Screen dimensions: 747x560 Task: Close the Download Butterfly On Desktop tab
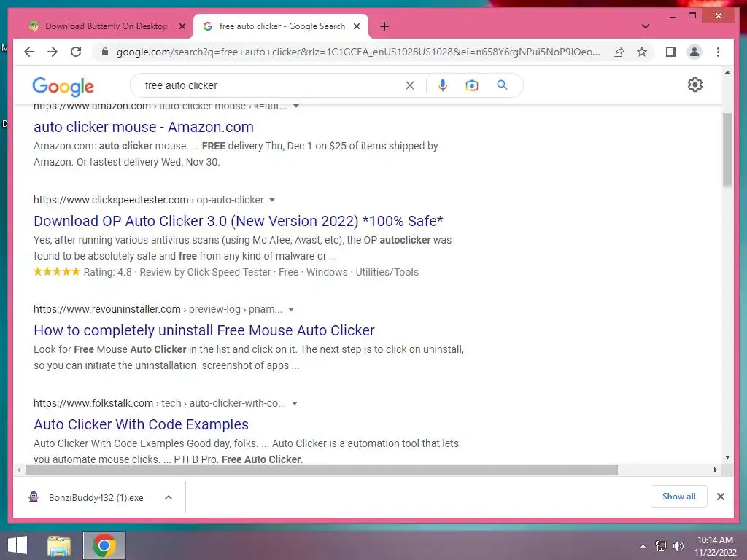pos(182,26)
